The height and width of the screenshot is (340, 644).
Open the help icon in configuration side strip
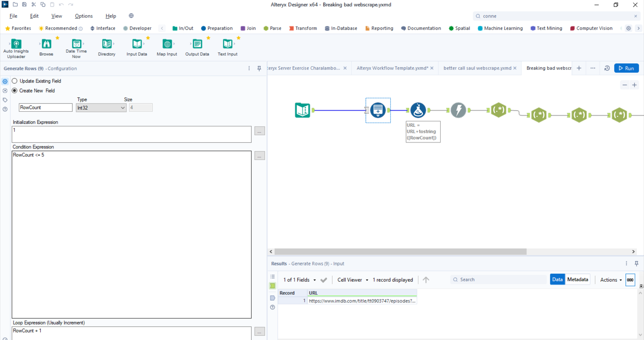tap(5, 109)
